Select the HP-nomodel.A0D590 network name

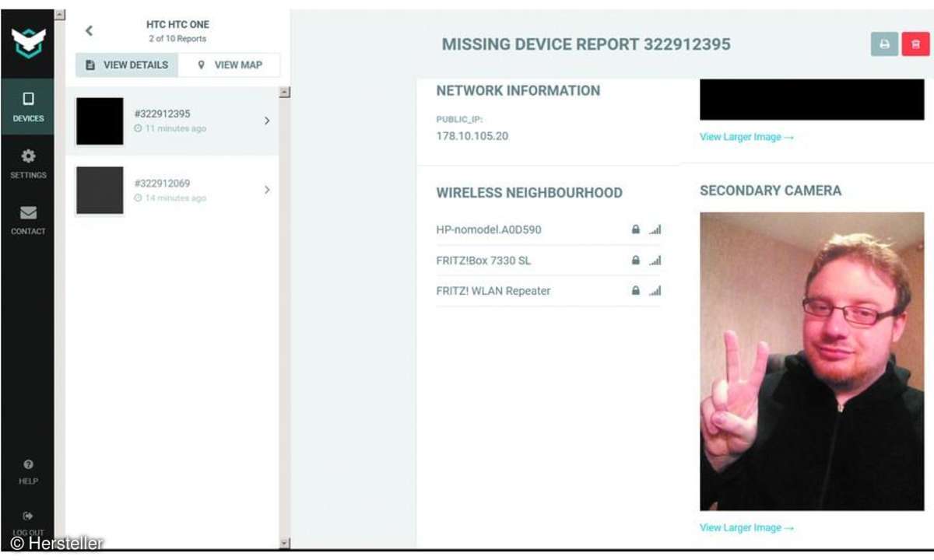[489, 229]
